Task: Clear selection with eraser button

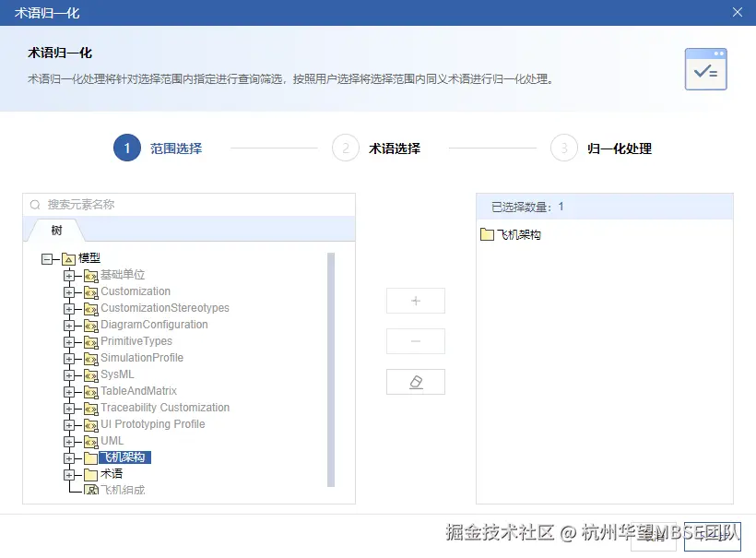Action: (416, 382)
